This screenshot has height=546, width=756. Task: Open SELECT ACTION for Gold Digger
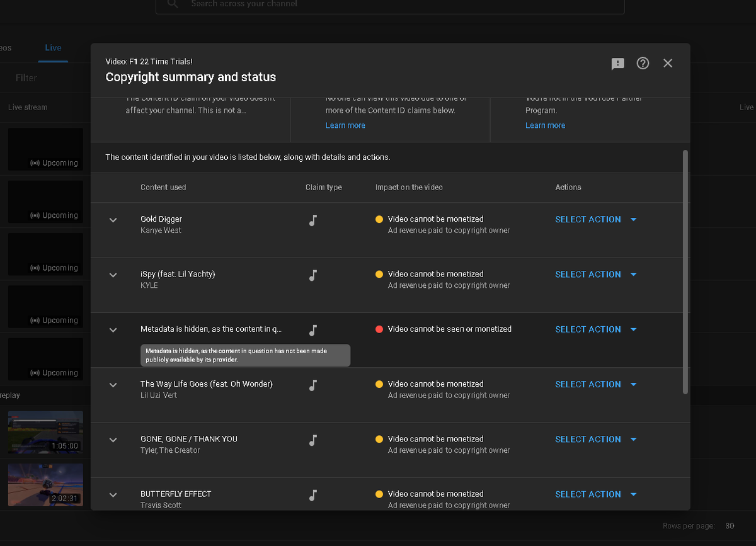[596, 219]
